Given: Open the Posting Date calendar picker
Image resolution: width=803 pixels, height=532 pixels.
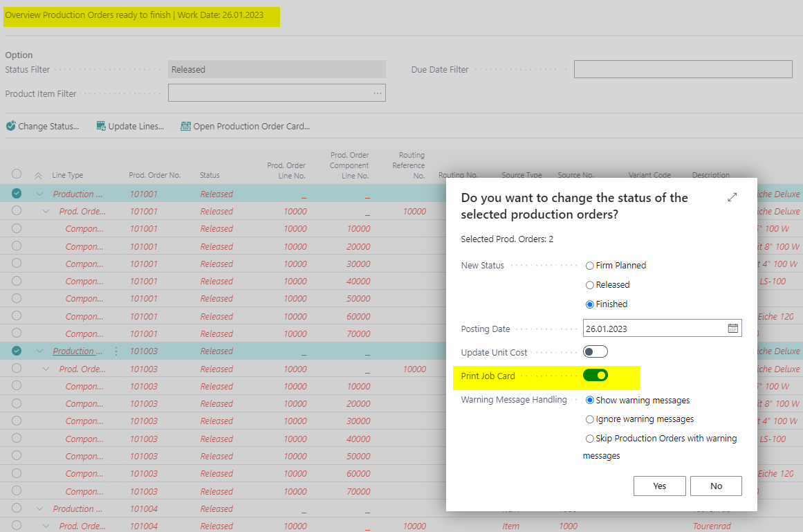Looking at the screenshot, I should click(x=733, y=328).
